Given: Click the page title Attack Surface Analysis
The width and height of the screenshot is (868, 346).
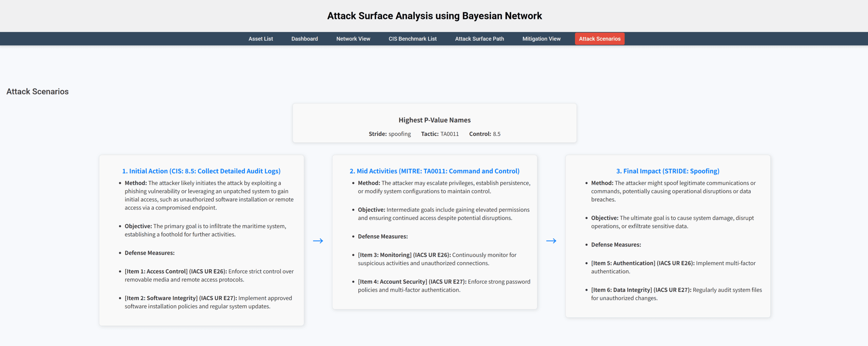Looking at the screenshot, I should click(434, 16).
